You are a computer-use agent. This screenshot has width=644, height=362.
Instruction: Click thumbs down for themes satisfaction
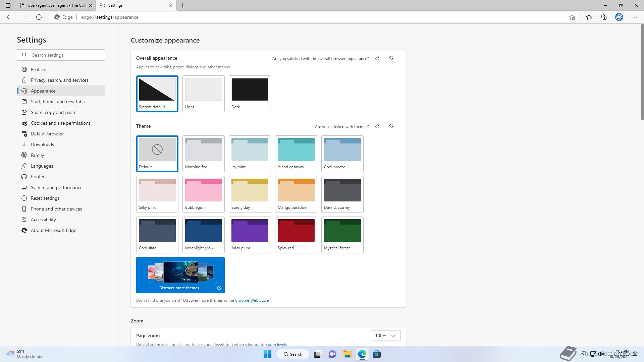tap(391, 126)
